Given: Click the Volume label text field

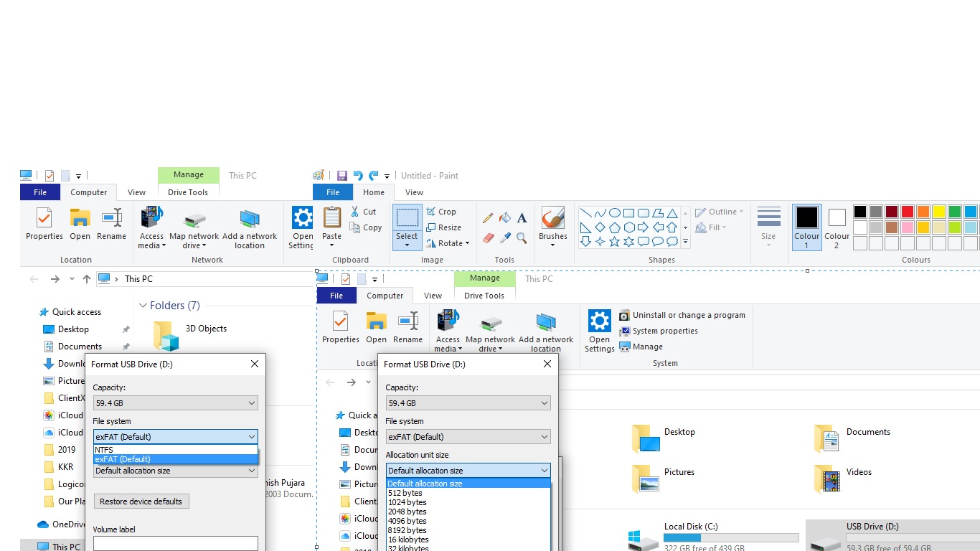Looking at the screenshot, I should (x=175, y=544).
